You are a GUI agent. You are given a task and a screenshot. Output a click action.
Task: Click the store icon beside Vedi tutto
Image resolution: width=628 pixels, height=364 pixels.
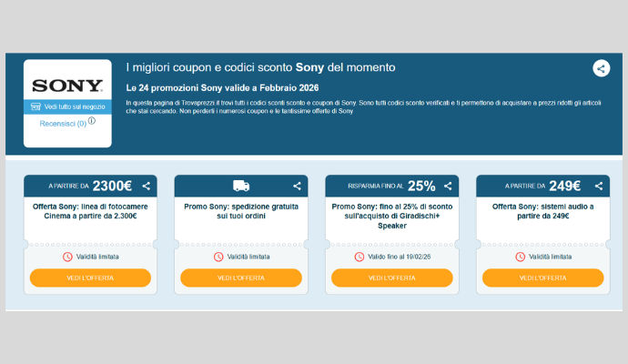[35, 106]
